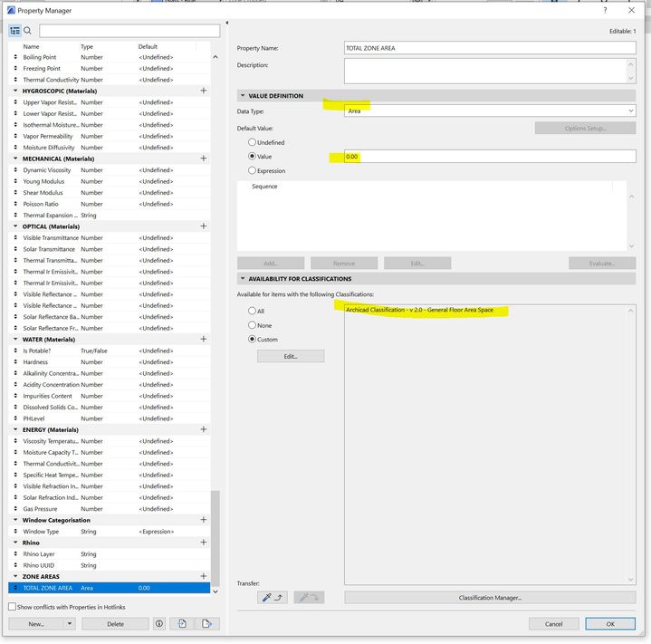The width and height of the screenshot is (651, 644).
Task: Select the TOTAL ZONE AREA property row
Action: click(x=110, y=588)
